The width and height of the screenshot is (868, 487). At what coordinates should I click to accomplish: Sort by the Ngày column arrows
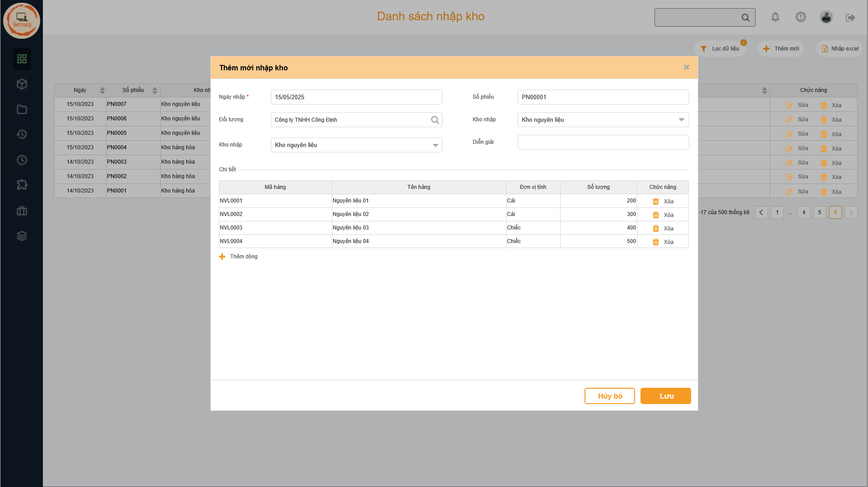coord(102,91)
